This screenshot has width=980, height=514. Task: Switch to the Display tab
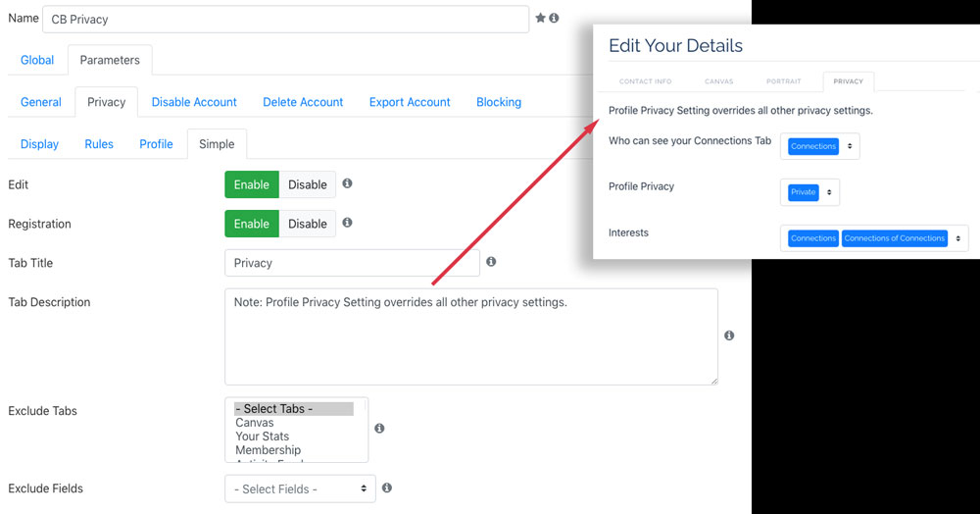39,144
